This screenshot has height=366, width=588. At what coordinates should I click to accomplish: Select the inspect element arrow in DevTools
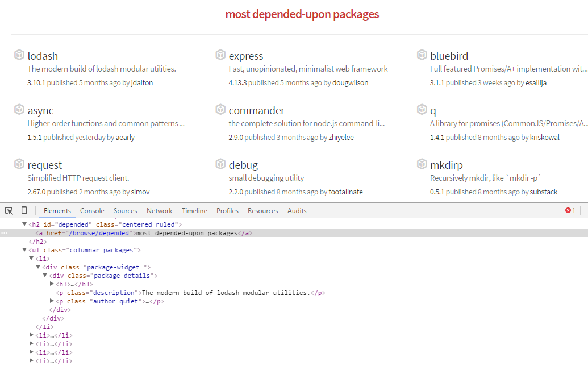point(9,210)
